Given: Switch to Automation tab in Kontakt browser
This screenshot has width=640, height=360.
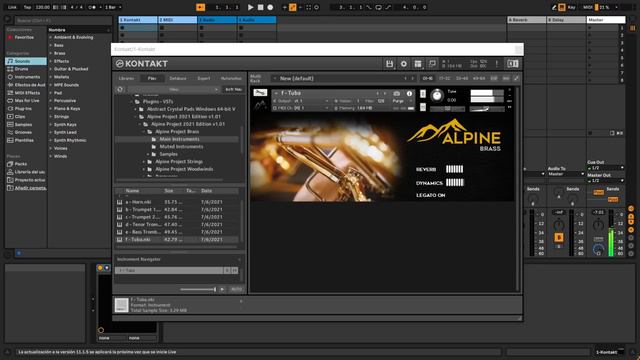Looking at the screenshot, I should pos(231,78).
